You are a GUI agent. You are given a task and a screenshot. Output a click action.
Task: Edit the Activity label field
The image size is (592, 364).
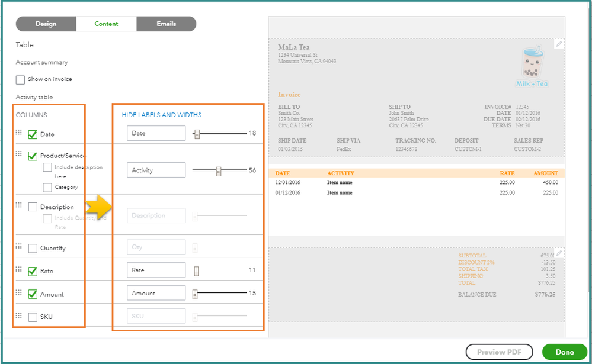(x=156, y=170)
